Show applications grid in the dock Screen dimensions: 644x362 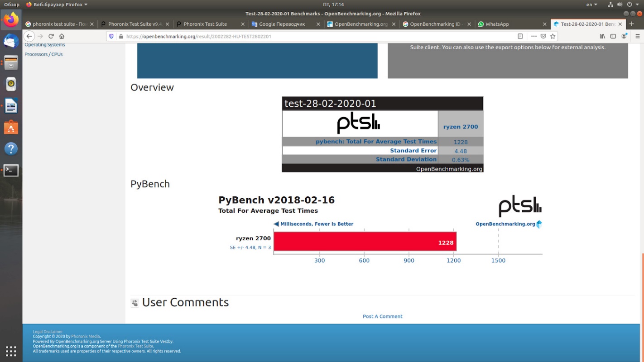click(x=11, y=351)
